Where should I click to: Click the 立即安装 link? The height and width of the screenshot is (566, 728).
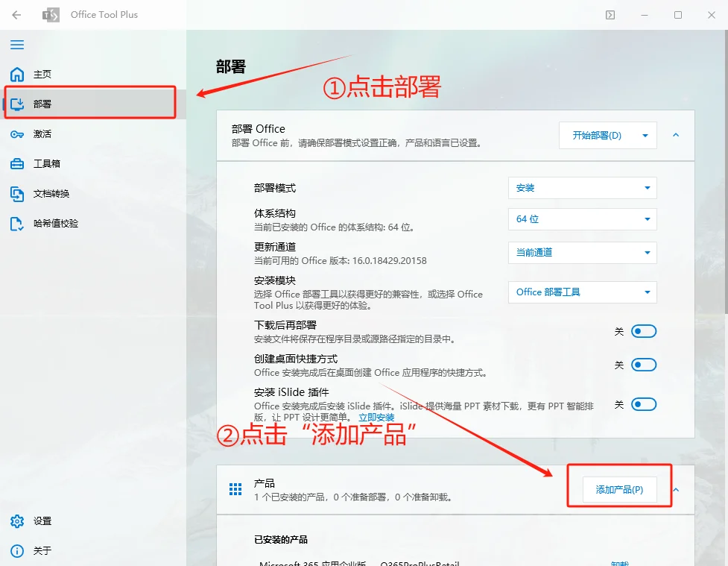[x=376, y=418]
